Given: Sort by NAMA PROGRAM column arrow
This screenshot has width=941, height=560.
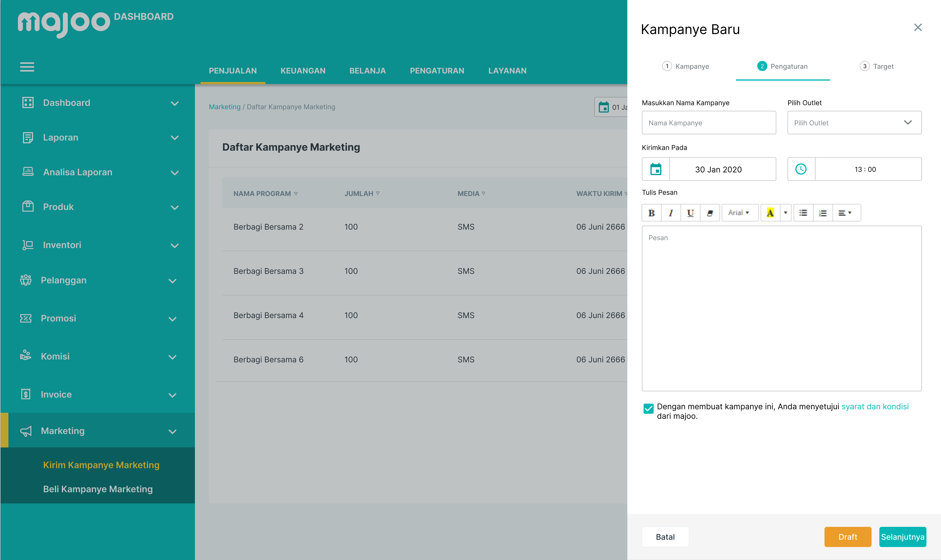Looking at the screenshot, I should [x=296, y=193].
